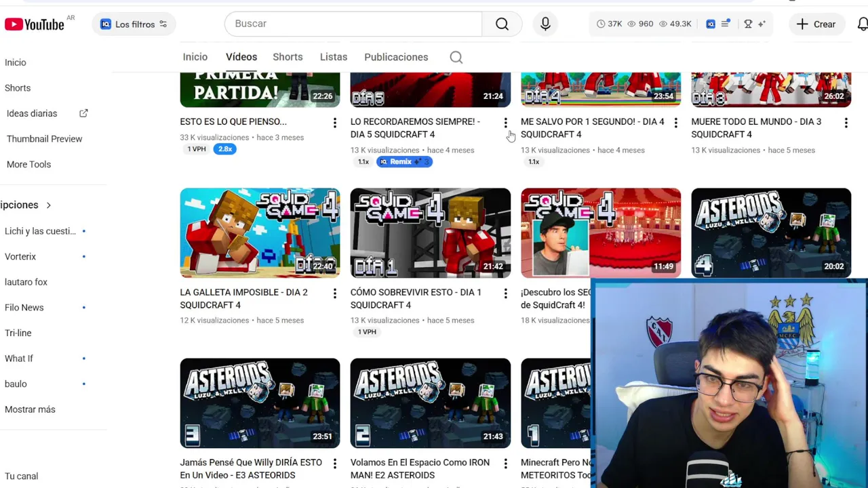This screenshot has width=868, height=488.
Task: Expand Mostrar más in subscriptions
Action: (x=30, y=409)
